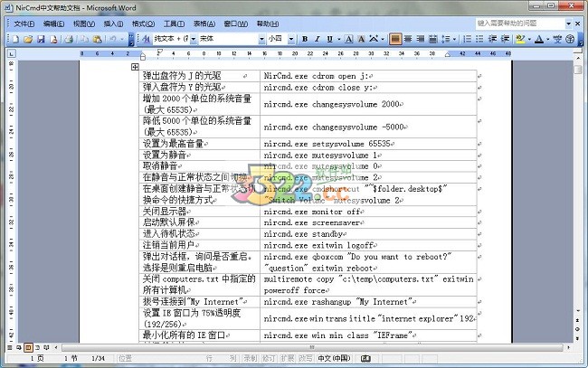Save the document with floppy icon

pyautogui.click(x=41, y=39)
